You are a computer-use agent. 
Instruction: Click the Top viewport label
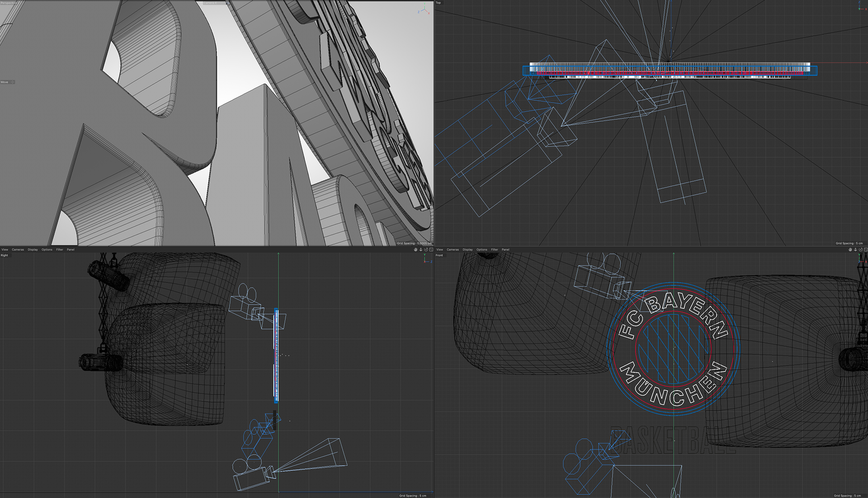(438, 3)
